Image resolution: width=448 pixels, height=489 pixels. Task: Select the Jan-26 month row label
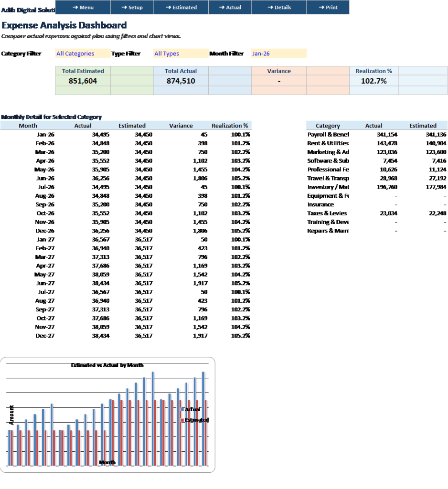pos(45,134)
